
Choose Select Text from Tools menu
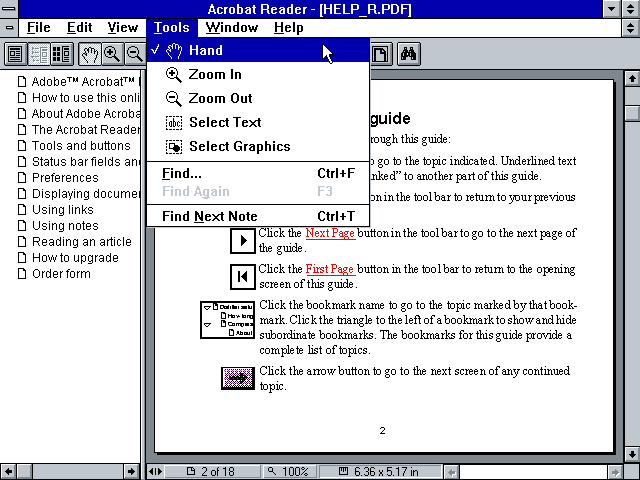pyautogui.click(x=258, y=122)
